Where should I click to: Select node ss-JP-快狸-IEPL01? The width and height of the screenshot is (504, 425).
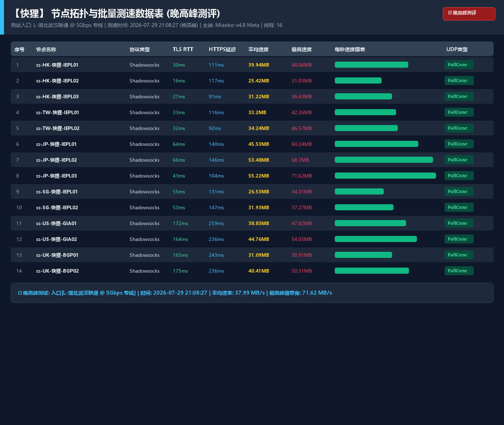(56, 144)
